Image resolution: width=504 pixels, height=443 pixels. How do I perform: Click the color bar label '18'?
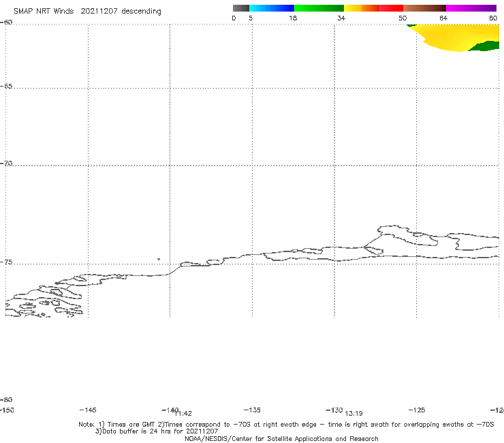coord(293,18)
